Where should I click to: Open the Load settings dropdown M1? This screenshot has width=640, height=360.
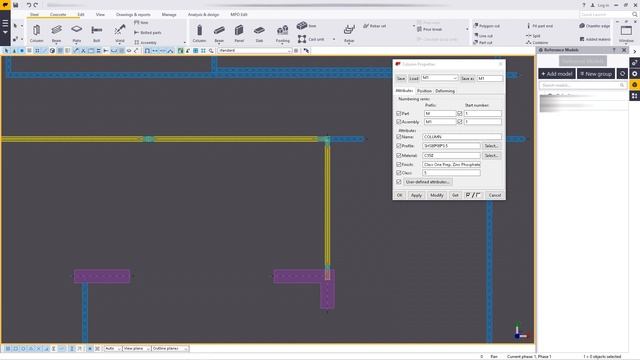[440, 78]
